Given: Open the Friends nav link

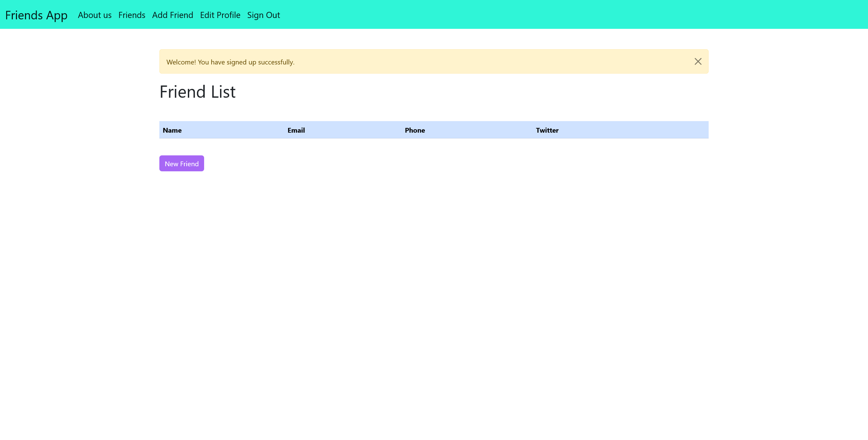Looking at the screenshot, I should tap(132, 15).
